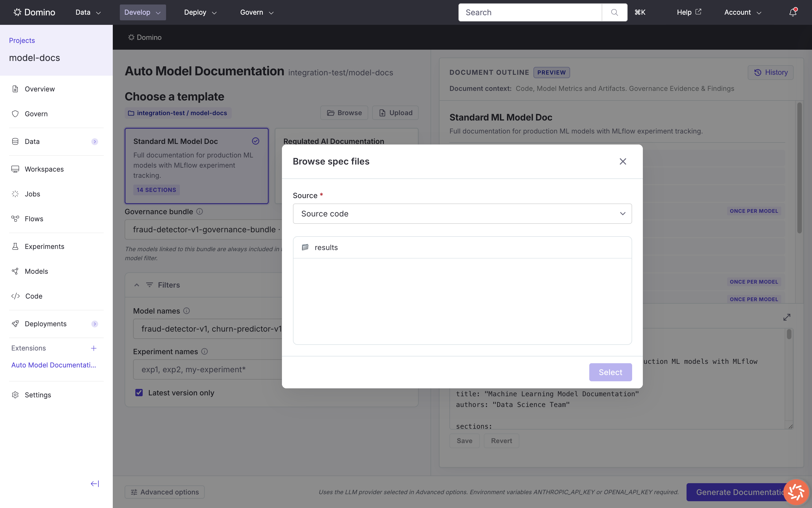Click the YAML editor scrollbar
812x508 pixels.
tap(789, 334)
